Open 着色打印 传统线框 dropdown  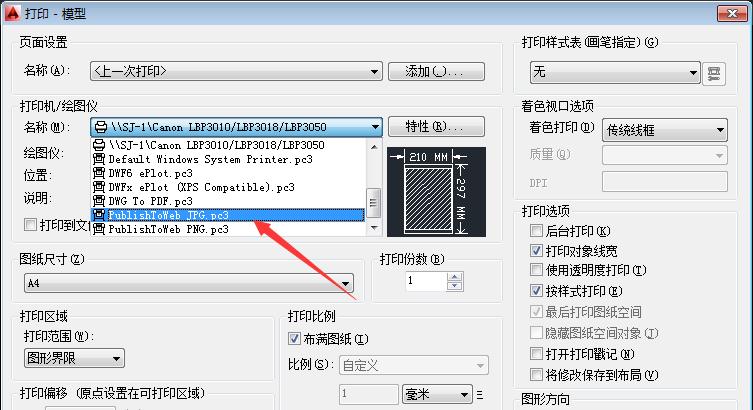coord(665,130)
